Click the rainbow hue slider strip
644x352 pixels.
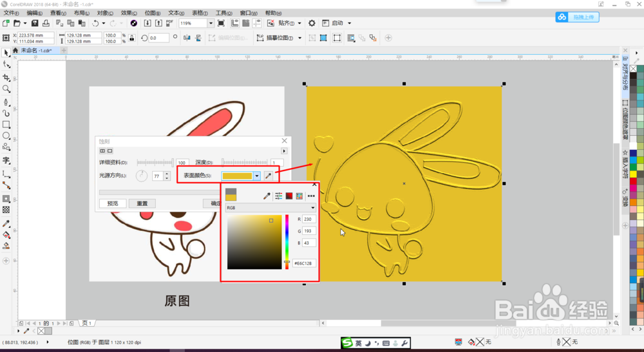[287, 242]
